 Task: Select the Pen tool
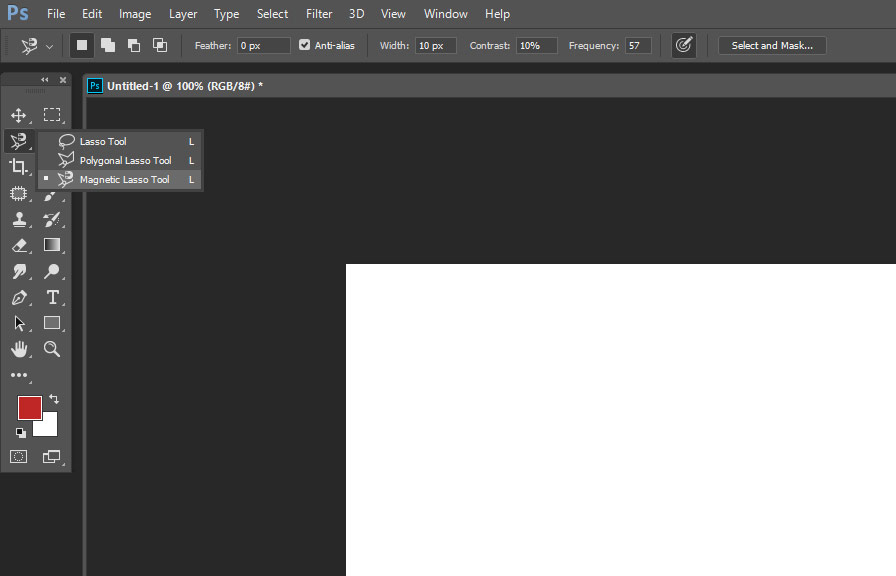click(x=19, y=297)
